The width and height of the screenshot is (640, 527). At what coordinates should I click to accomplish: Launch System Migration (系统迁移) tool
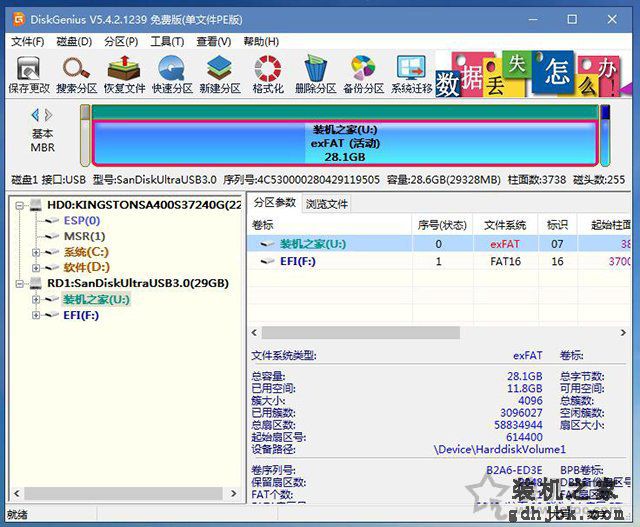click(411, 75)
